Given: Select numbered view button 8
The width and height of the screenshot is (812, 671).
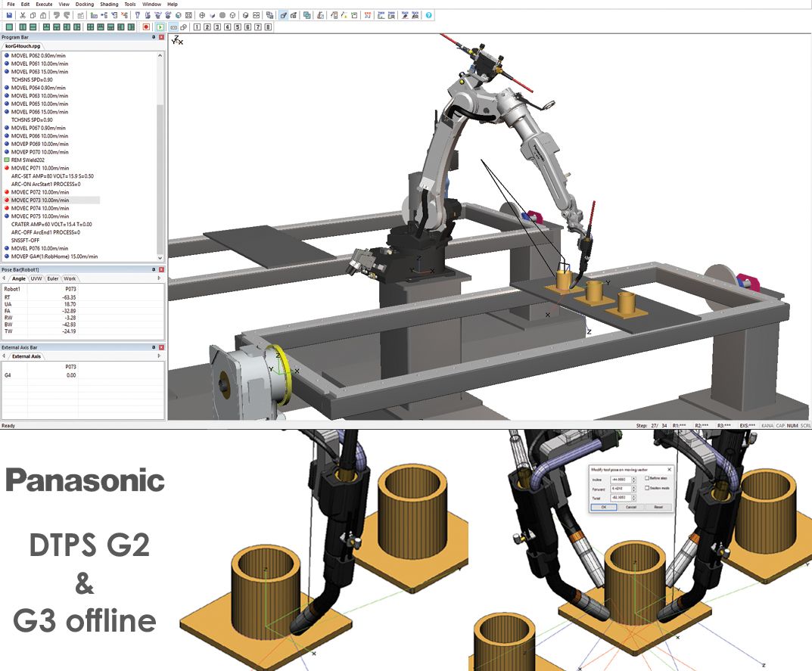Looking at the screenshot, I should [268, 27].
